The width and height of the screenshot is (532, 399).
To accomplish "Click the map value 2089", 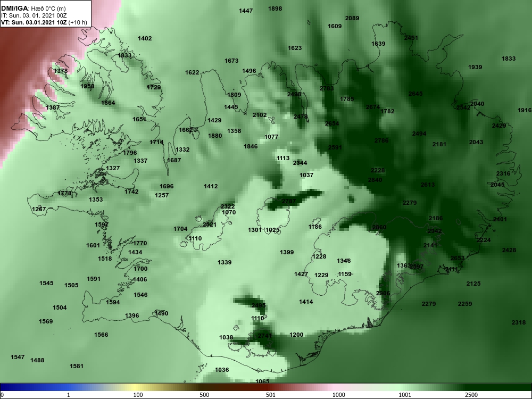I will (352, 18).
